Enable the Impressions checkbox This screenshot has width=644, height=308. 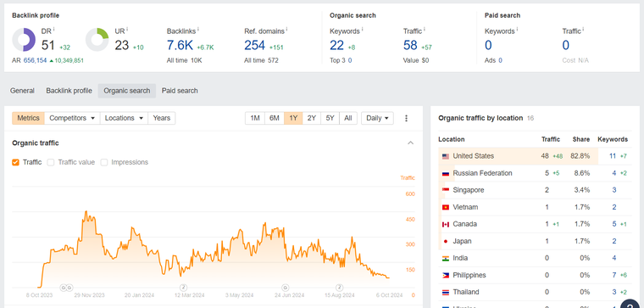point(104,162)
